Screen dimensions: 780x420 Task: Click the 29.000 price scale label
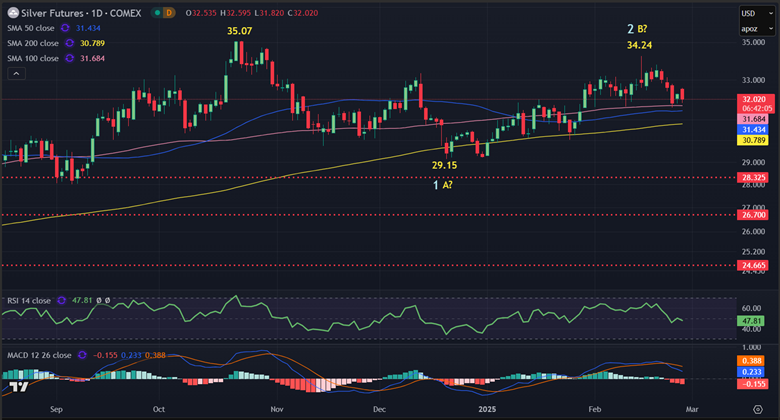tap(753, 162)
